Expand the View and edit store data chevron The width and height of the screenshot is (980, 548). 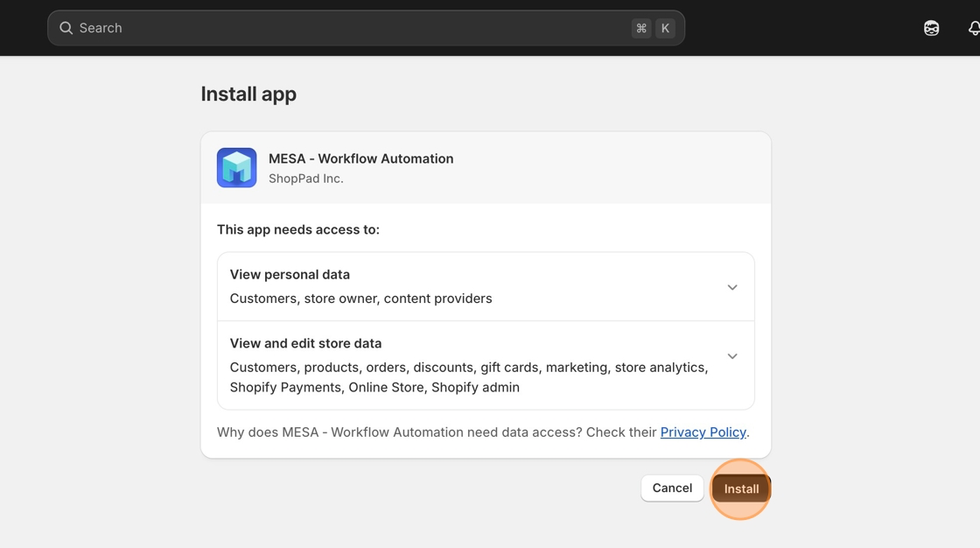(732, 356)
